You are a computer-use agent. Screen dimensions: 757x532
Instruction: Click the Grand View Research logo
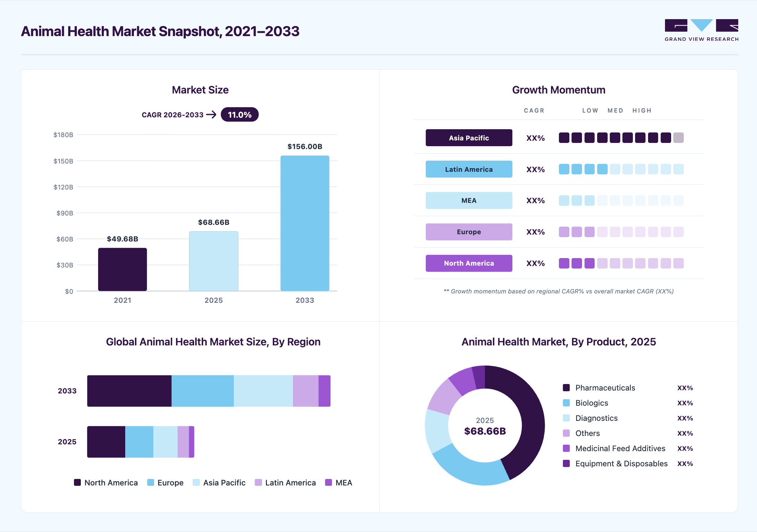(701, 30)
